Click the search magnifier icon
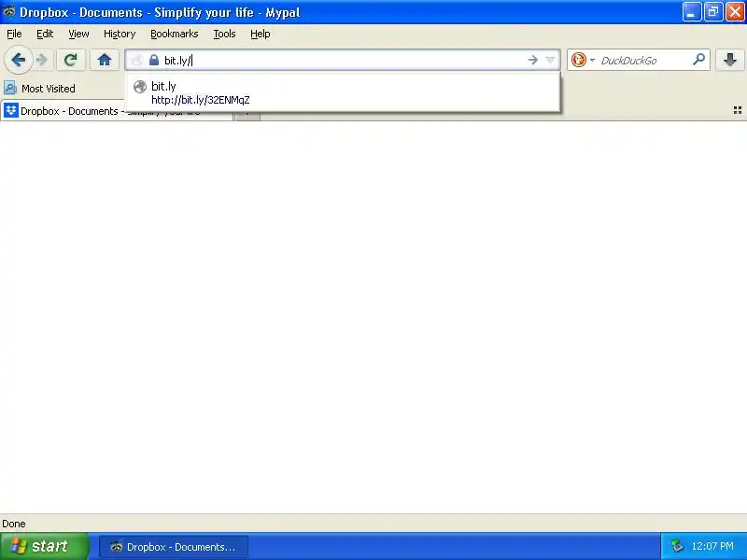 698,60
